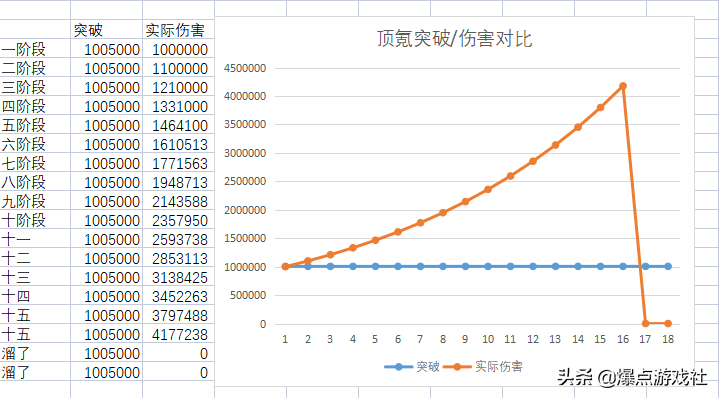Click the cell containing 3138425
The width and height of the screenshot is (719, 398).
point(178,277)
